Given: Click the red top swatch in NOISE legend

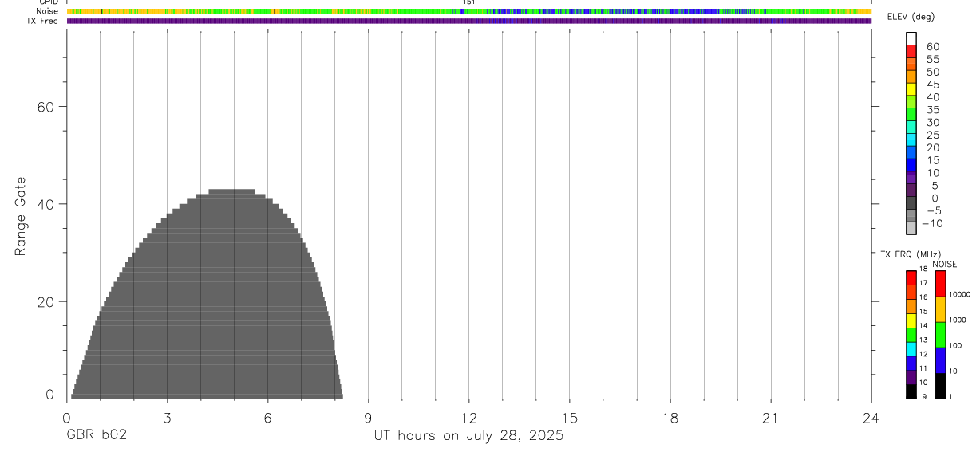Looking at the screenshot, I should 940,284.
